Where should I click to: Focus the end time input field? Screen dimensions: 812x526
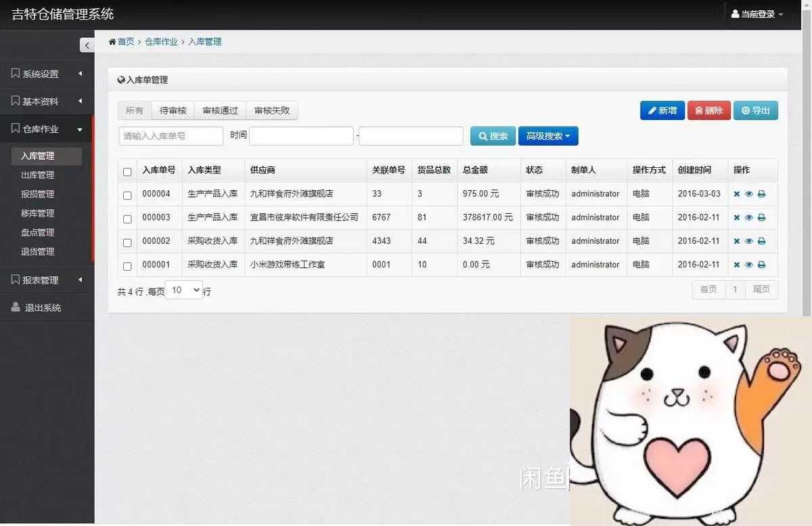[x=411, y=136]
